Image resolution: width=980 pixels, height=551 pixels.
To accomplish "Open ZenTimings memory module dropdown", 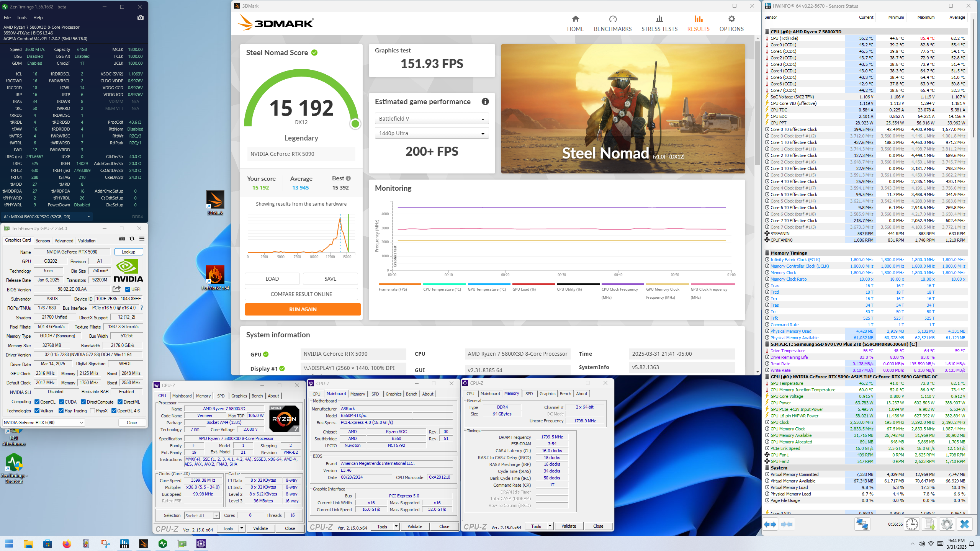I will (47, 217).
